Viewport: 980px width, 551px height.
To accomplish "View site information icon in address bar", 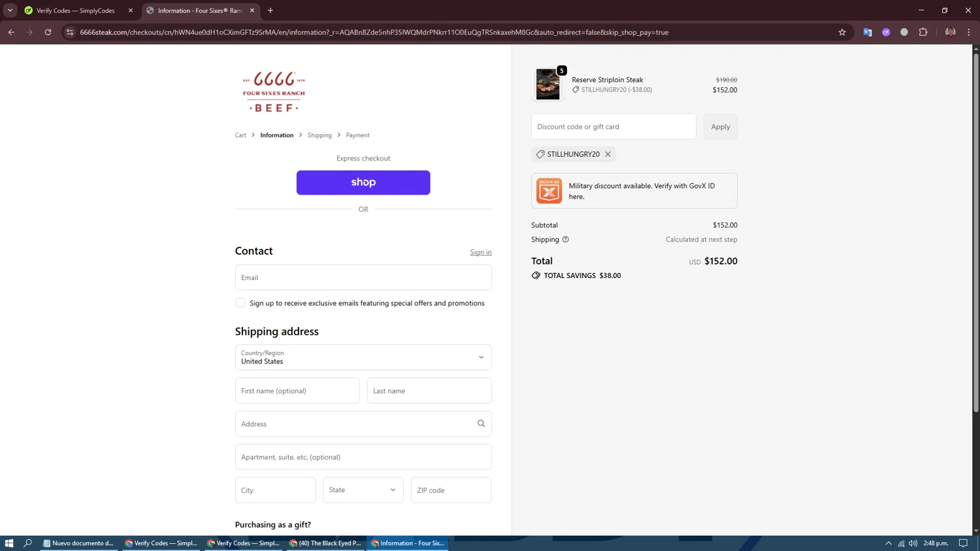I will [x=70, y=32].
